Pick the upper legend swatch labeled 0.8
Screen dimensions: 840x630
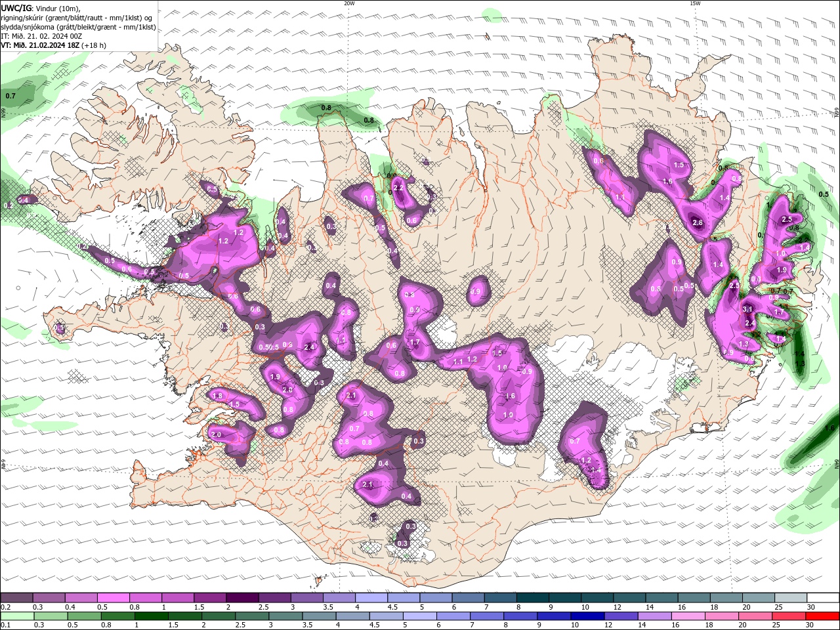pos(145,598)
